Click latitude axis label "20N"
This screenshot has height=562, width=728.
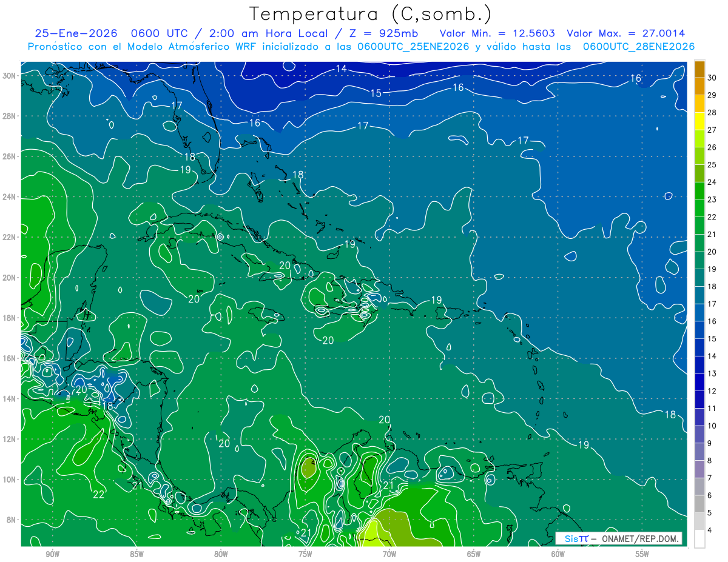(10, 278)
